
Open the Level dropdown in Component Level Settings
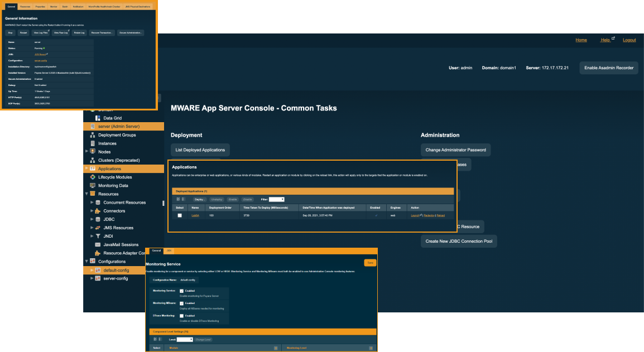(x=184, y=339)
